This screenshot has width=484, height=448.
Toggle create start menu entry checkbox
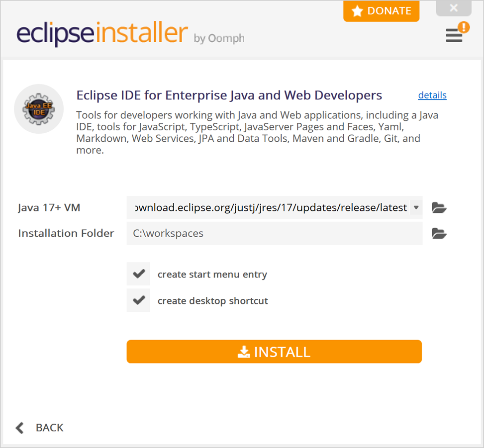point(138,273)
